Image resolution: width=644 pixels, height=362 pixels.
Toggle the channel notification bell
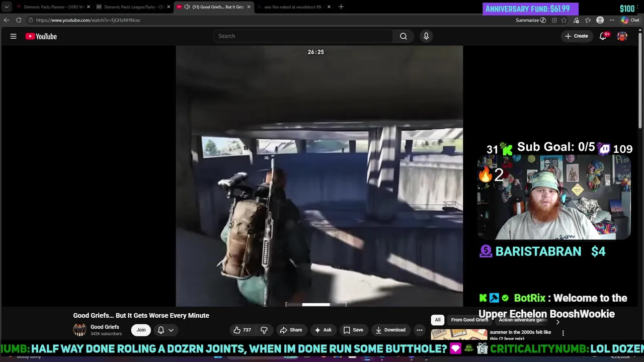click(161, 330)
